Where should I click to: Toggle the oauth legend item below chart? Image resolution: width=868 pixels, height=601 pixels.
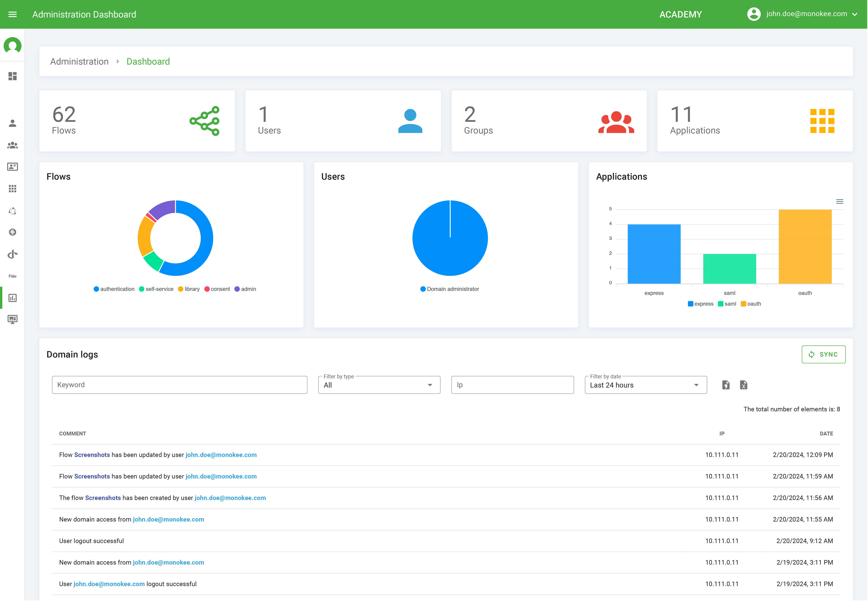[751, 304]
